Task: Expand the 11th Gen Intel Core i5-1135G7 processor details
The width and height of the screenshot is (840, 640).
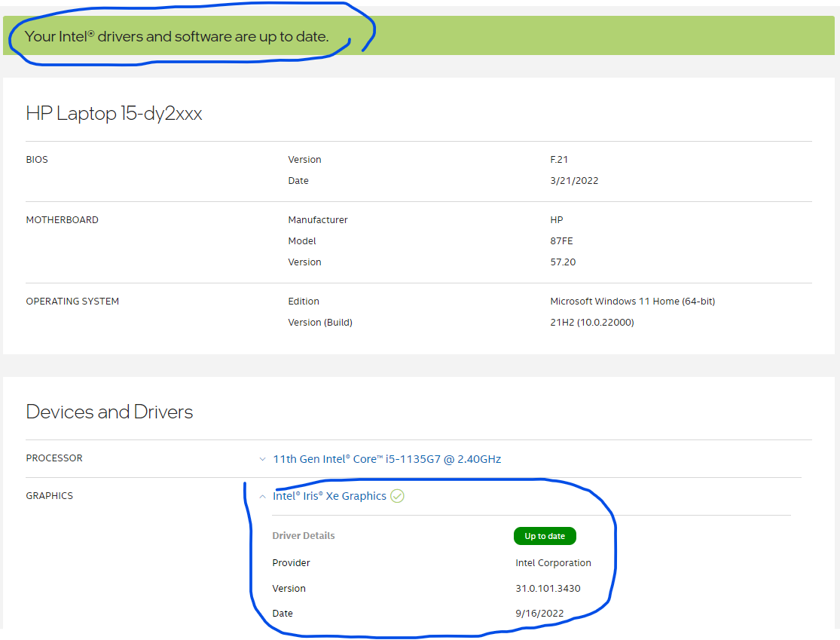Action: tap(262, 458)
